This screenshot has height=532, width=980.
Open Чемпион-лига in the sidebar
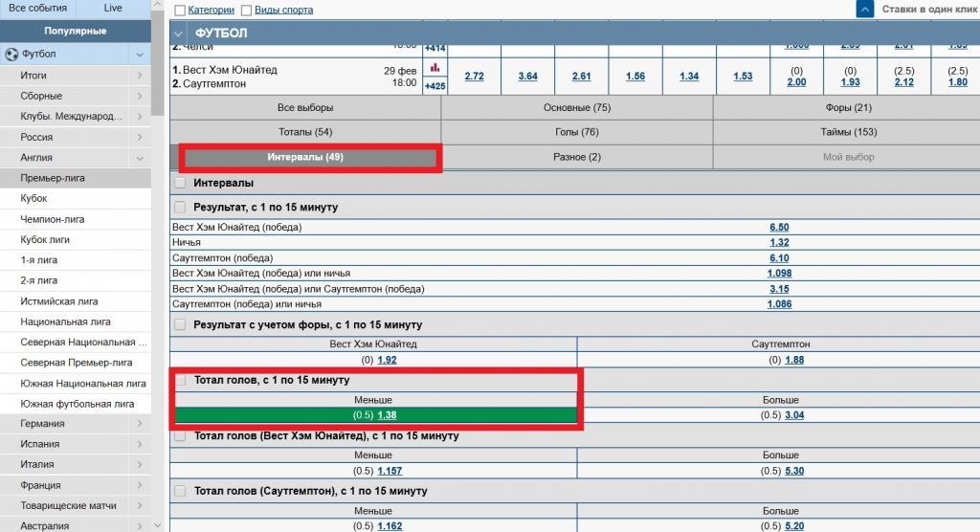tap(46, 219)
